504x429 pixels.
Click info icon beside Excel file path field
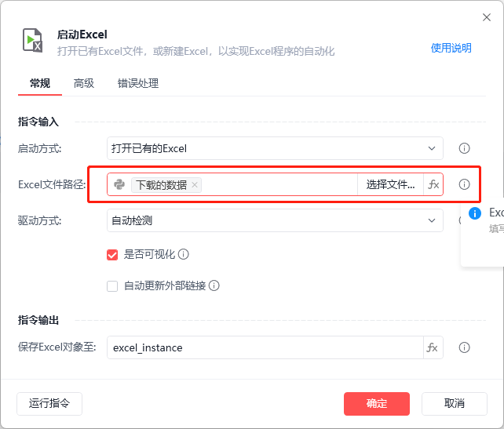tap(464, 185)
